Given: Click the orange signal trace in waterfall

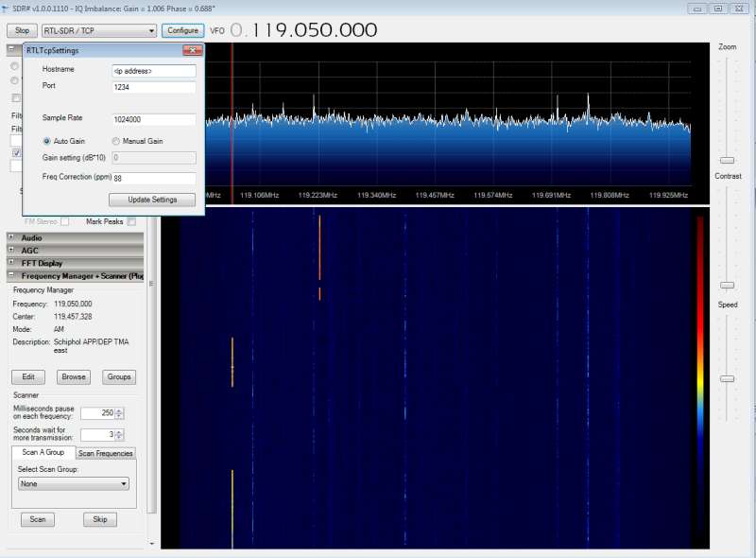Looking at the screenshot, I should [319, 247].
